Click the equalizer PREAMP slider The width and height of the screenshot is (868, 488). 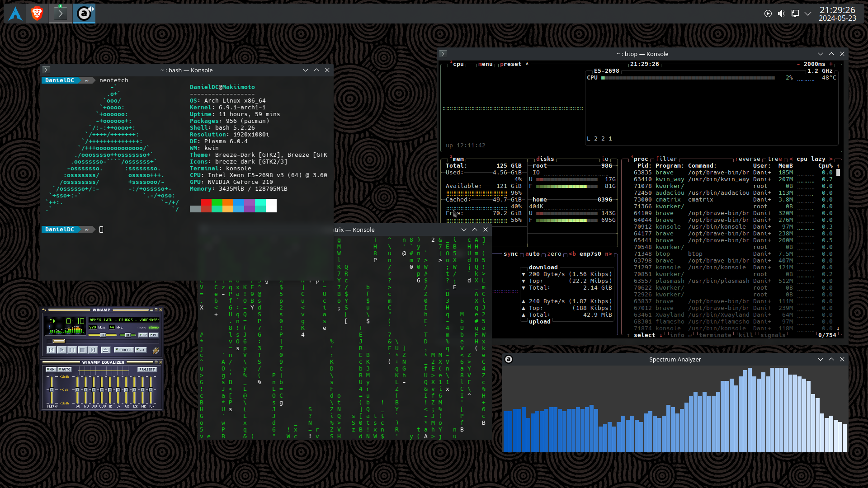52,390
